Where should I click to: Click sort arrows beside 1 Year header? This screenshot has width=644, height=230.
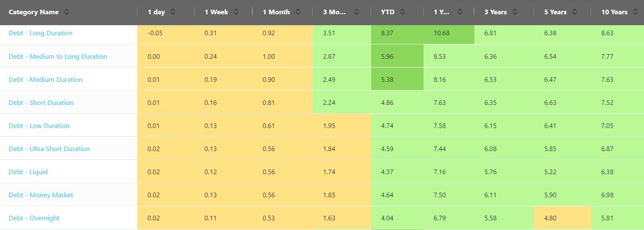pos(460,12)
